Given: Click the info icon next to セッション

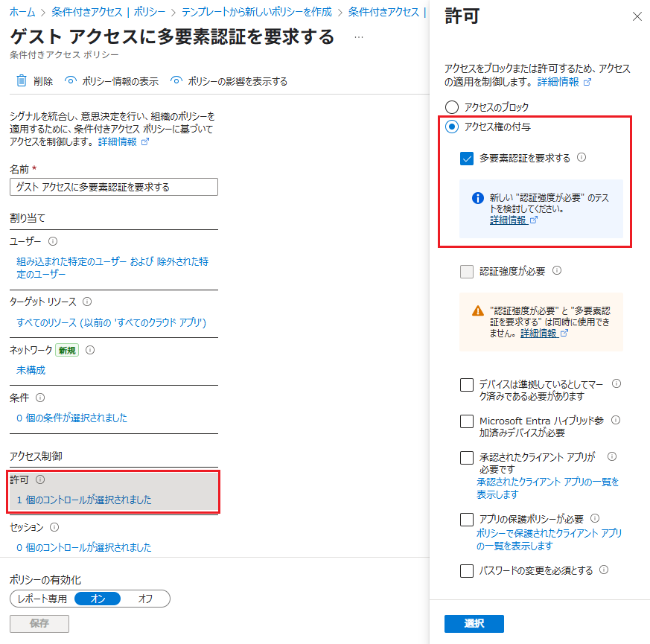Looking at the screenshot, I should [x=54, y=527].
